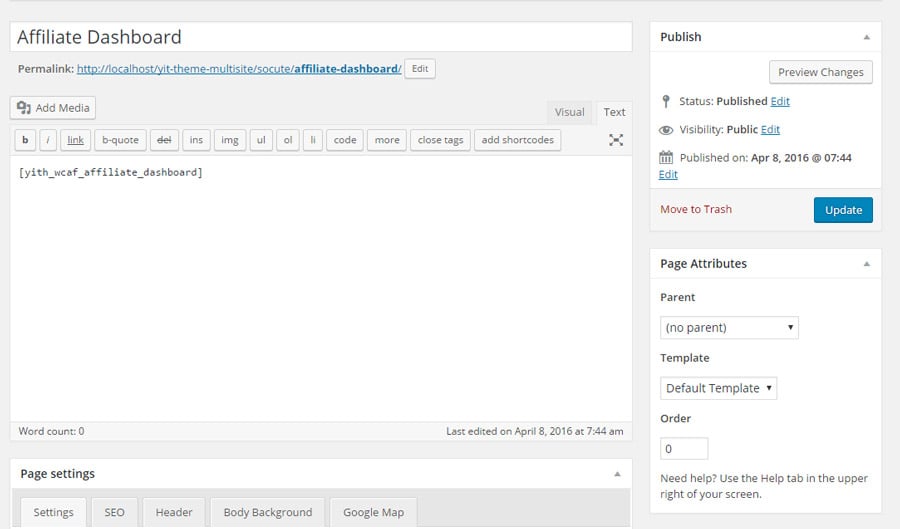Edit the published date

point(668,174)
